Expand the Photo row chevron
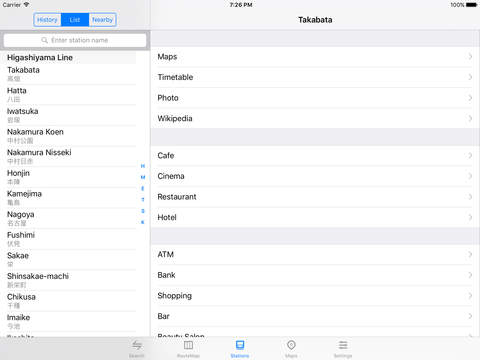Image resolution: width=480 pixels, height=360 pixels. coord(470,98)
